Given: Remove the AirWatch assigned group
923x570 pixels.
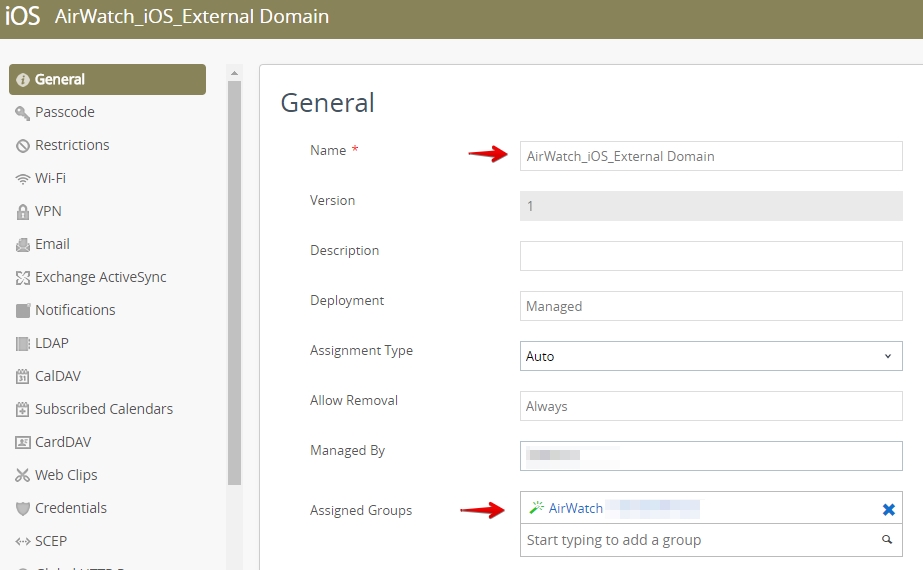Looking at the screenshot, I should pos(888,509).
